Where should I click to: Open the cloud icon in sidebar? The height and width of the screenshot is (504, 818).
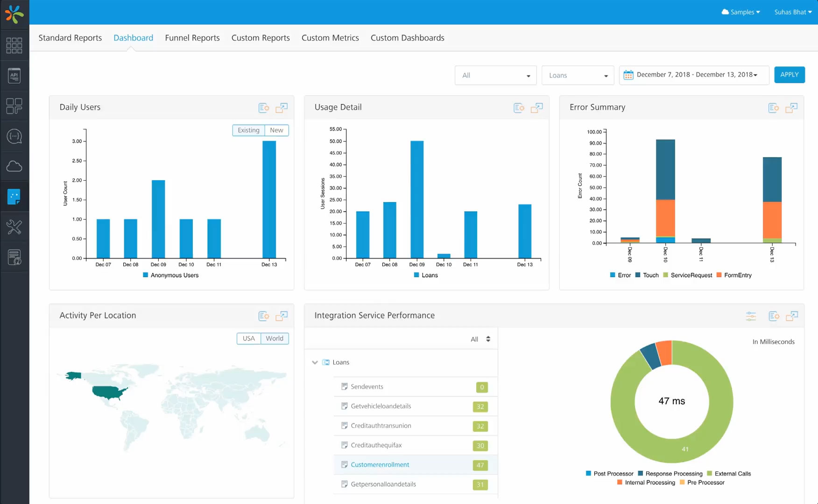14,166
